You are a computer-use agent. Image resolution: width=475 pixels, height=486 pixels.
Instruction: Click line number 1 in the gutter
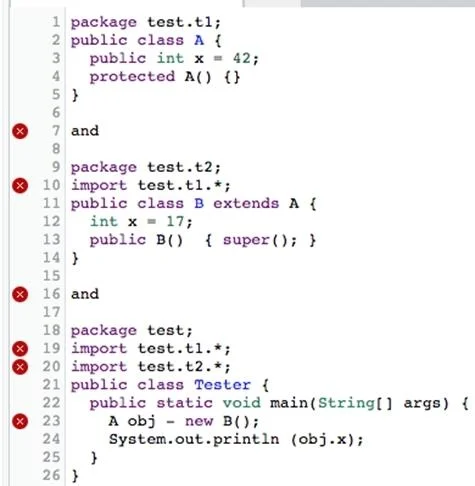click(56, 22)
